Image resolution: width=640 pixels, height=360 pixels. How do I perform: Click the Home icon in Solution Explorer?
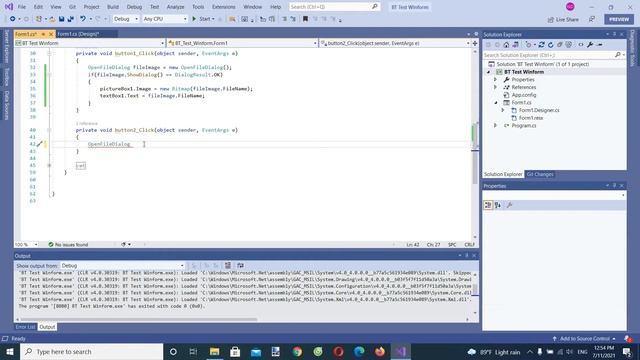coord(506,45)
